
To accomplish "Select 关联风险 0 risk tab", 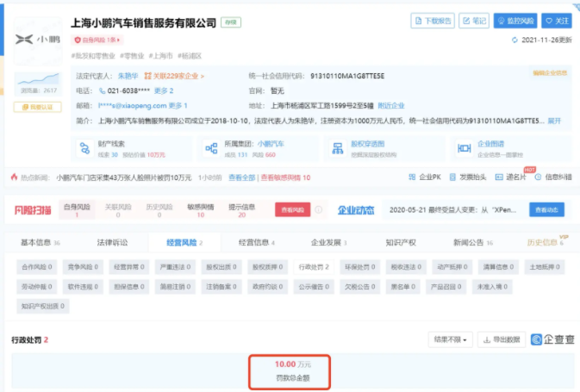I will point(118,210).
